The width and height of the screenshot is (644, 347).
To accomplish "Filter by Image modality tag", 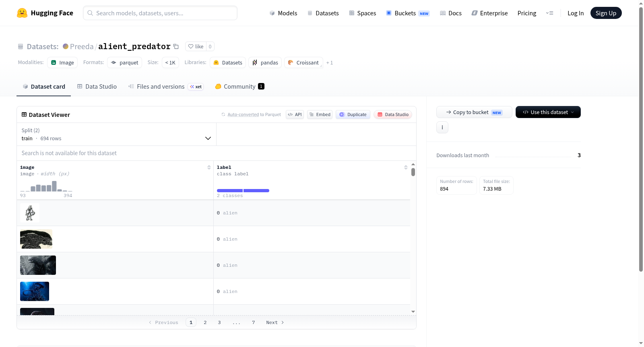I will click(62, 62).
